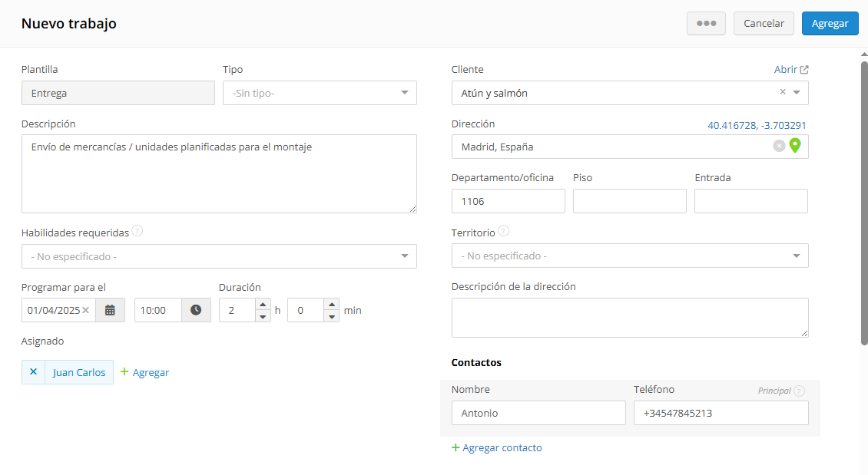The width and height of the screenshot is (868, 475).
Task: Click the Cancelar button
Action: (764, 23)
